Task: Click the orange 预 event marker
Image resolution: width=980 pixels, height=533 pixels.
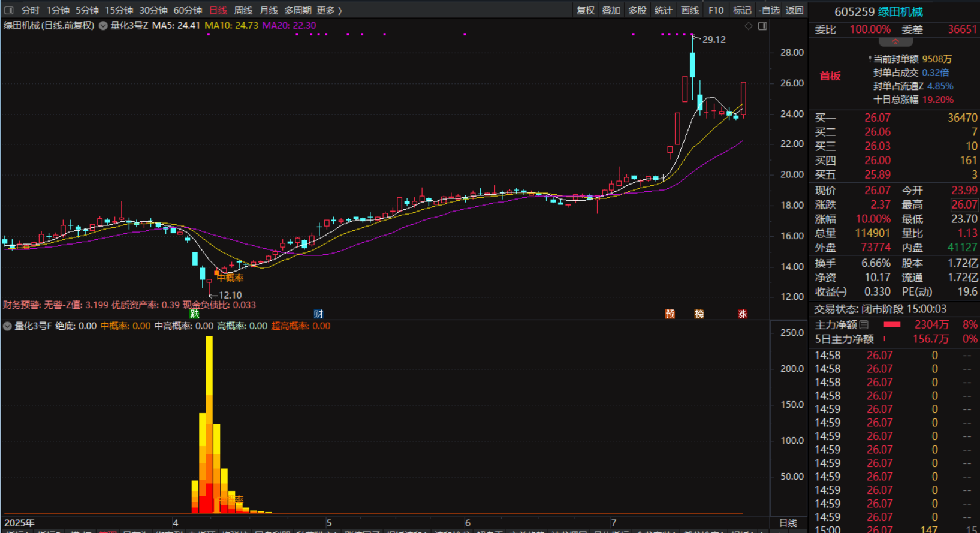Action: (670, 314)
